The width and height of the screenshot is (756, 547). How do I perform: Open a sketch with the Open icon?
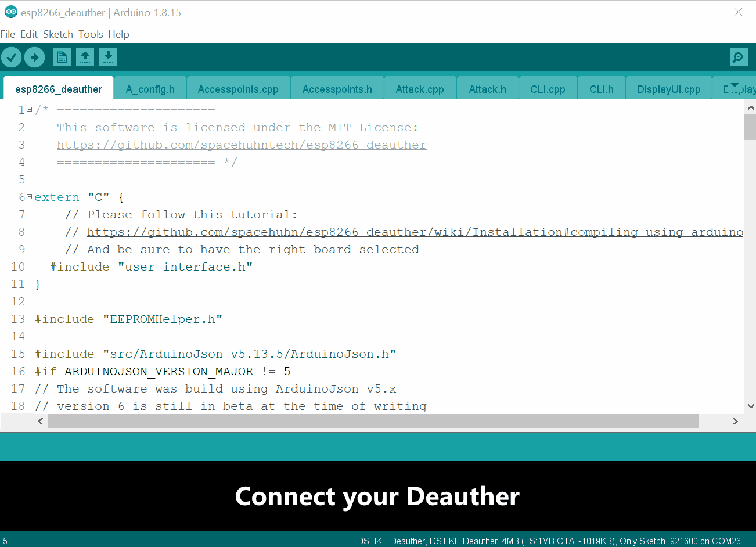pos(85,57)
